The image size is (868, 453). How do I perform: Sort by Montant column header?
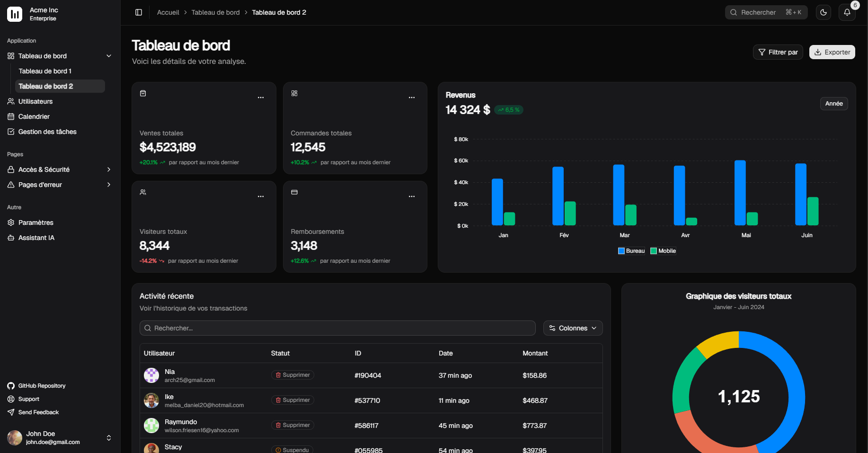click(535, 353)
